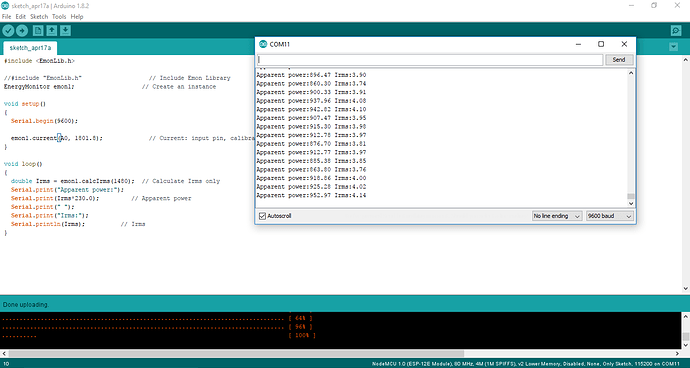
Task: Click the NodeMCU 1.0 board status text
Action: 526,364
